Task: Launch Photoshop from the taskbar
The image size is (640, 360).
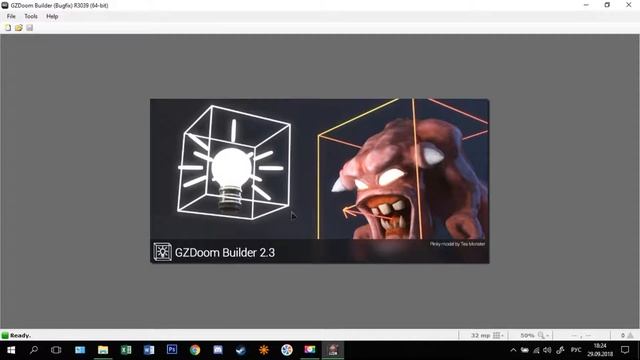Action: pos(172,350)
